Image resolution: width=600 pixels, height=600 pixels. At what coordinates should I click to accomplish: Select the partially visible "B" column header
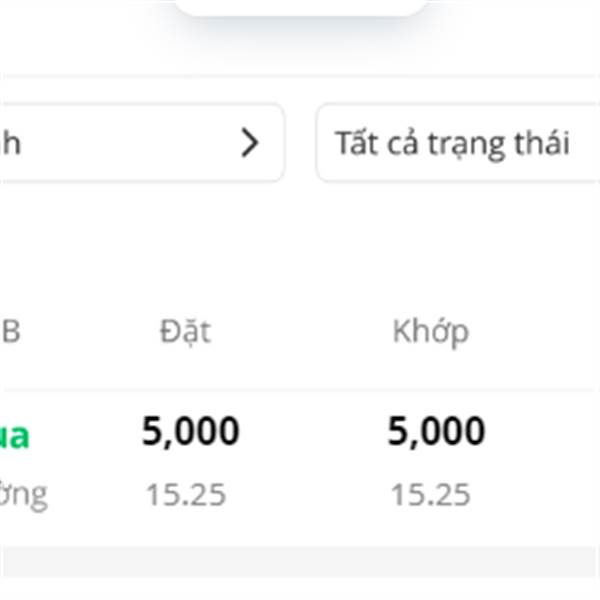pos(11,331)
